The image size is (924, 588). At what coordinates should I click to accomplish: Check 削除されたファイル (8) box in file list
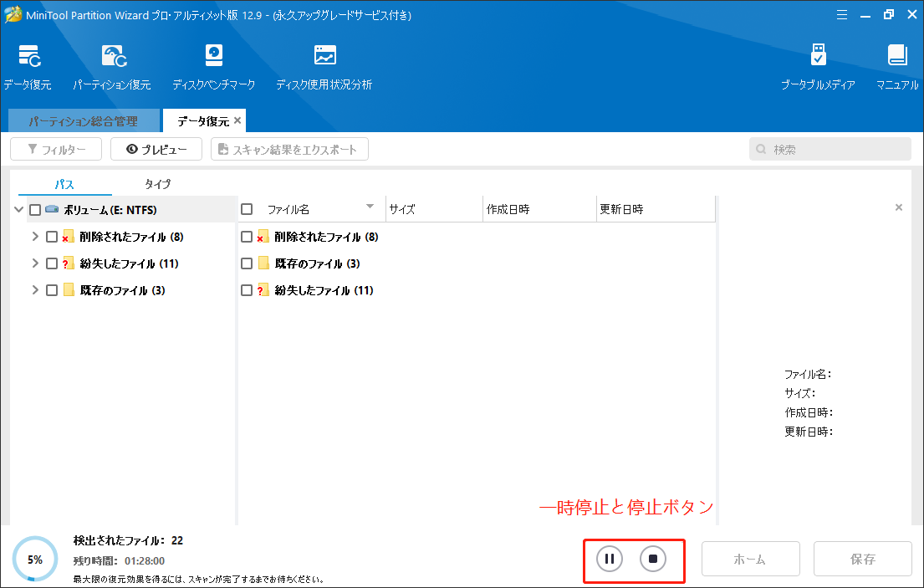point(247,237)
